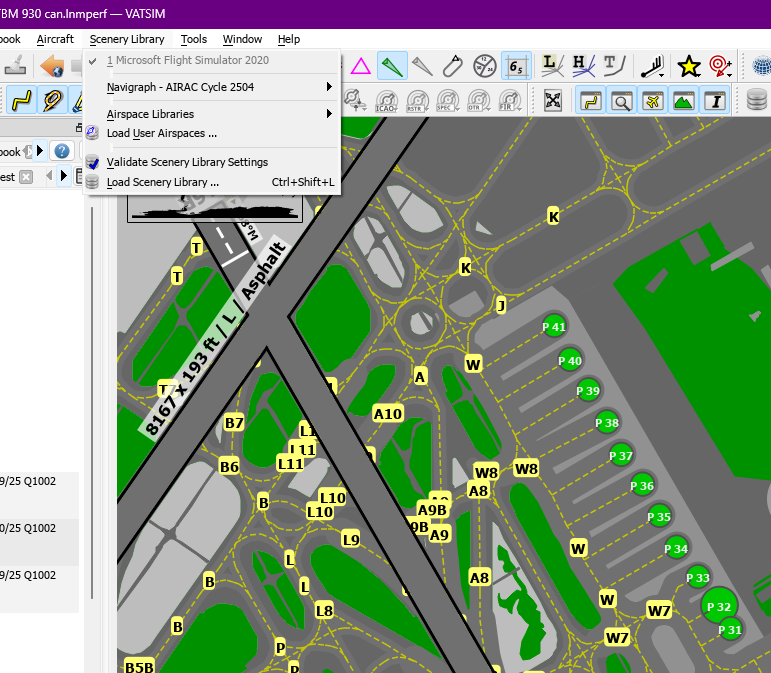Viewport: 771px width, 673px height.
Task: Show low altitude airways (L icon)
Action: 552,66
